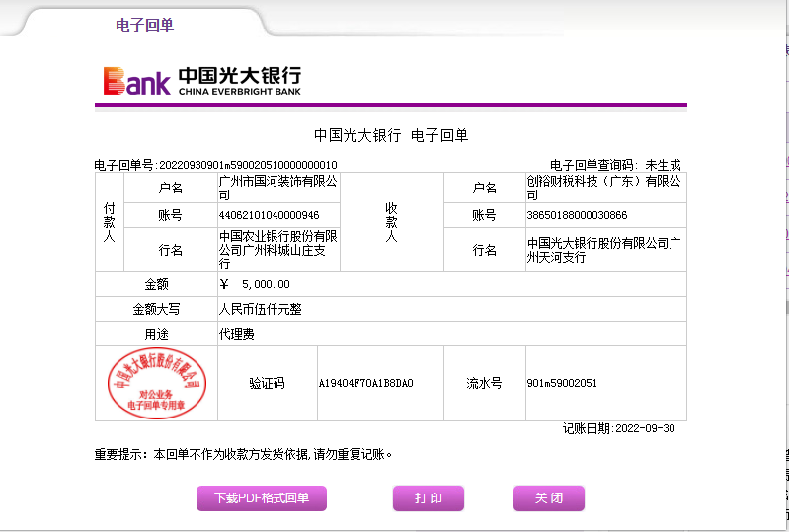Click the 金额大写 label cell

coord(156,309)
